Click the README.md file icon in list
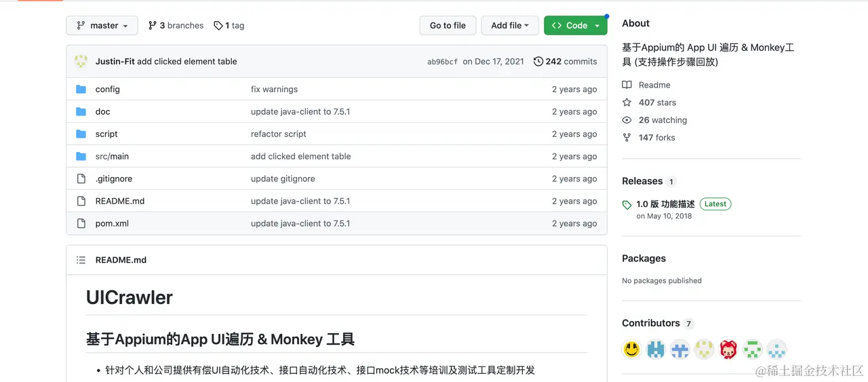The image size is (868, 382). 81,201
